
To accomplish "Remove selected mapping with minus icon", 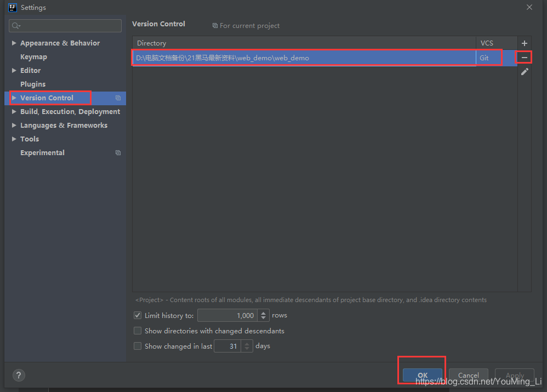I will click(x=525, y=57).
